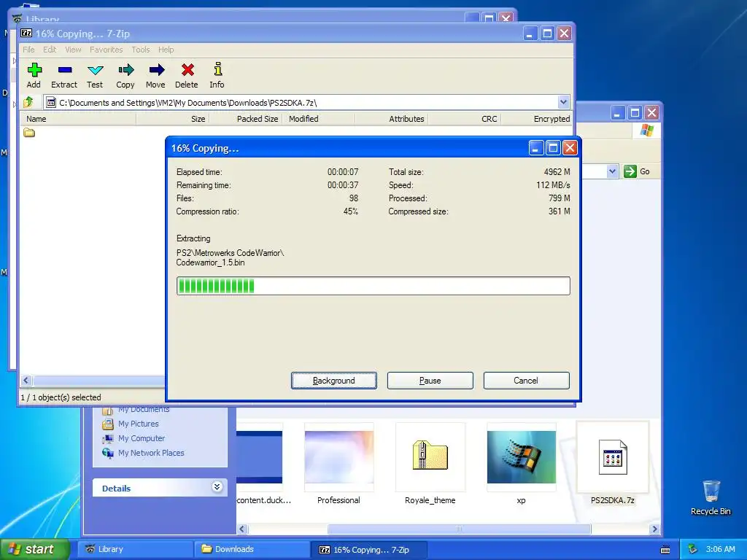The height and width of the screenshot is (560, 747).
Task: Switch to the Library taskbar button
Action: coord(136,550)
